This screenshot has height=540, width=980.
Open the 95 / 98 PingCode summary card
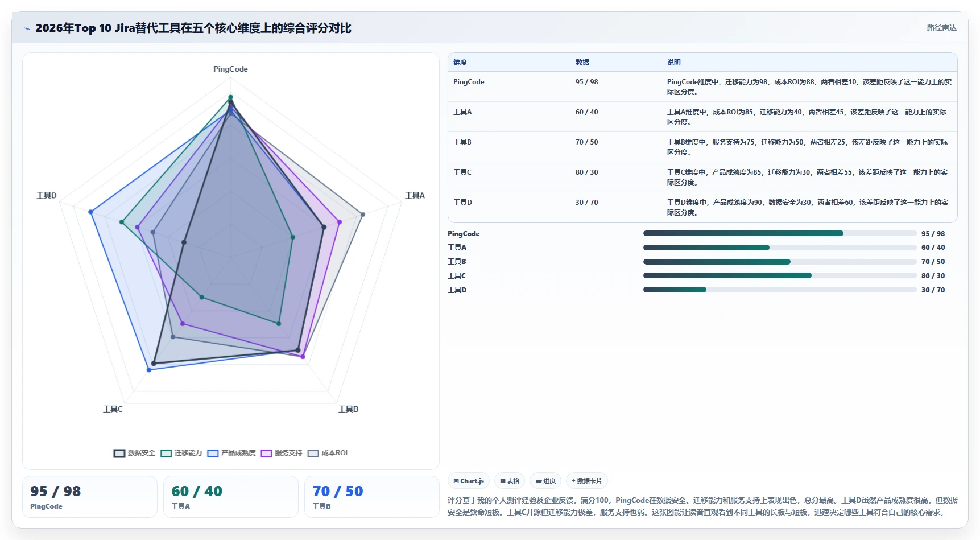coord(90,497)
